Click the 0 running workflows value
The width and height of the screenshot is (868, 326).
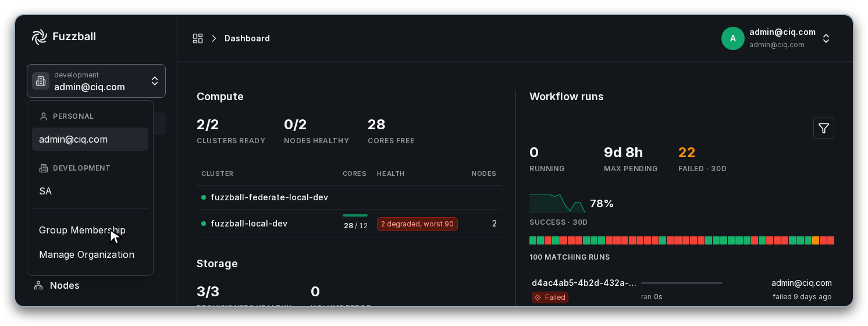tap(534, 153)
